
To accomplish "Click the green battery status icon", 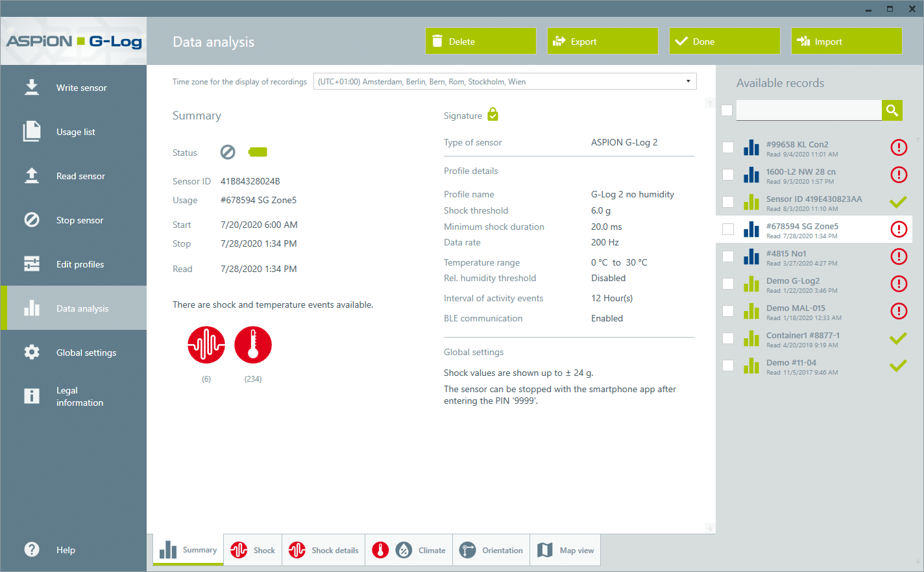I will (258, 152).
